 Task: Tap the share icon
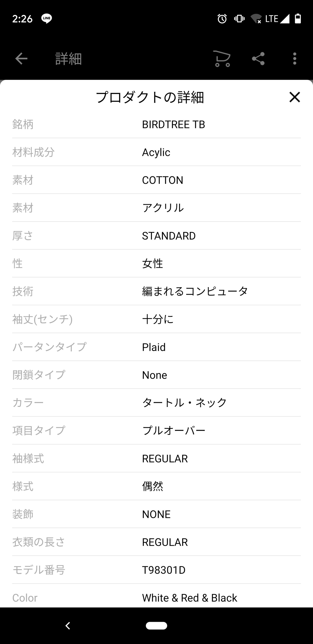click(x=258, y=59)
